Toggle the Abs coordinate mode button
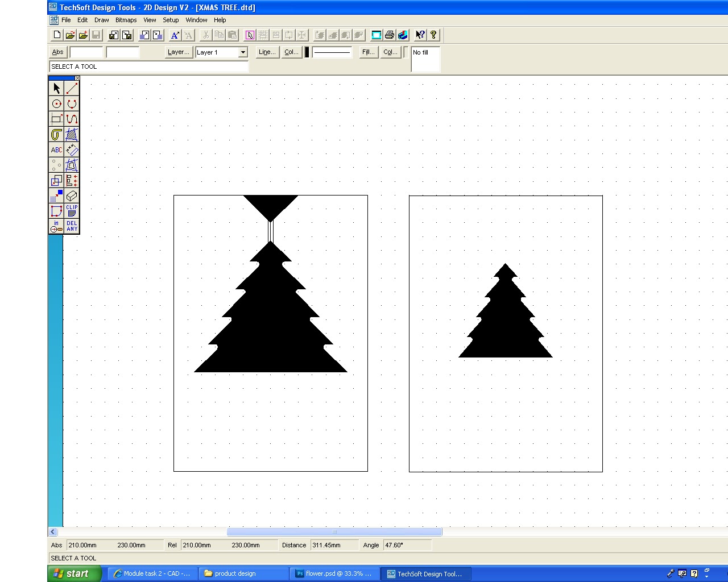728x582 pixels. pos(57,52)
